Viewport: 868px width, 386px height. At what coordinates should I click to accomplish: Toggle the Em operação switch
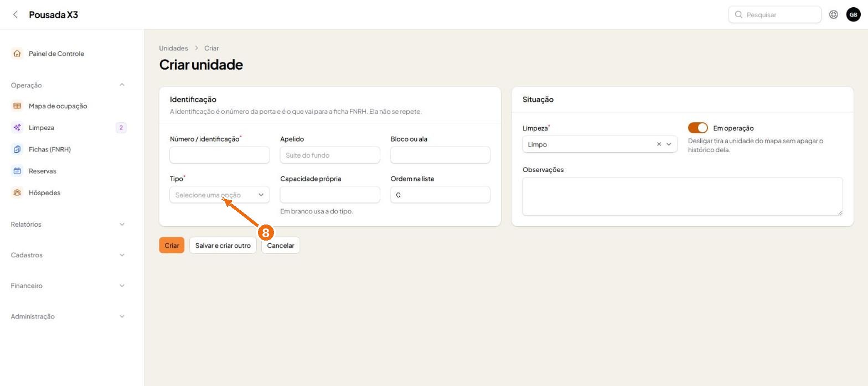coord(698,128)
